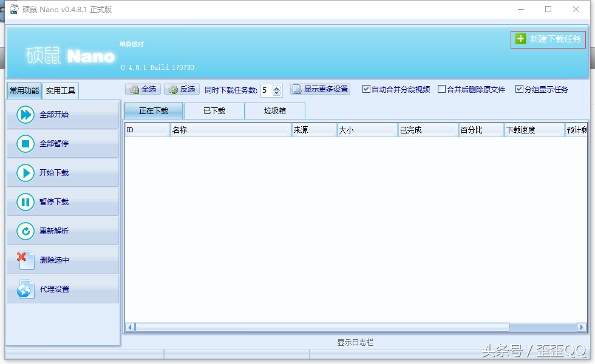The height and width of the screenshot is (364, 595).
Task: Click the 全部开始 icon to start all tasks
Action: [x=24, y=115]
